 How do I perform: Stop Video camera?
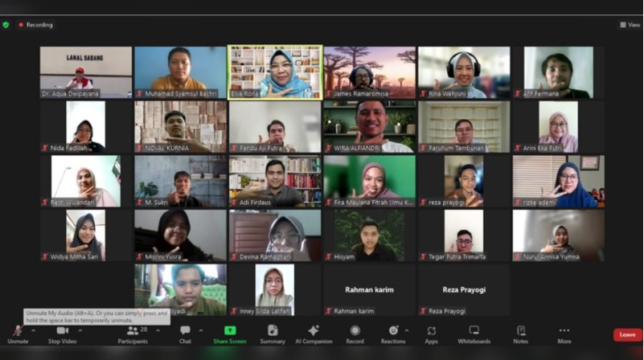click(62, 333)
